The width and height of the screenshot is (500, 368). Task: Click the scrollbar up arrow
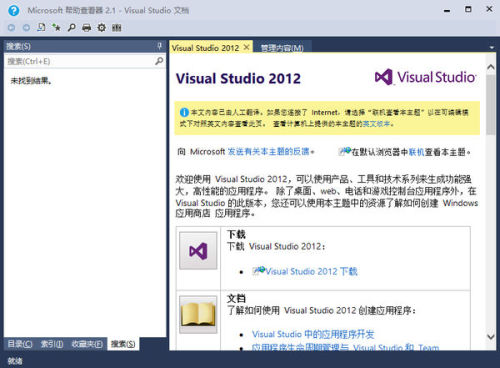coord(491,67)
